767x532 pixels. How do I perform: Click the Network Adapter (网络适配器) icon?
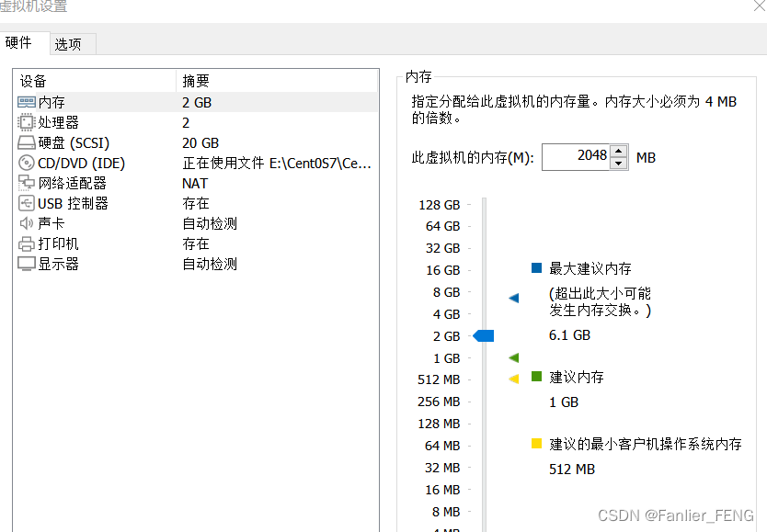pyautogui.click(x=28, y=183)
